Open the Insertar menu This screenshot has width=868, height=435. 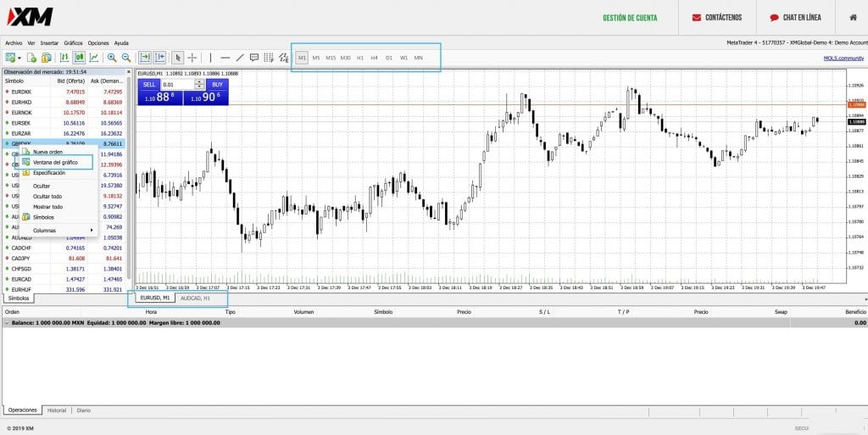(x=49, y=42)
